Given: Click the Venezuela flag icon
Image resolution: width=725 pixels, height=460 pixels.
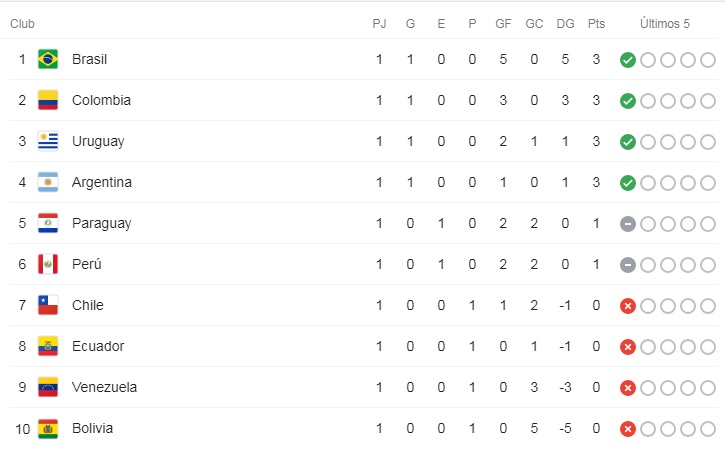Looking at the screenshot, I should coord(48,387).
